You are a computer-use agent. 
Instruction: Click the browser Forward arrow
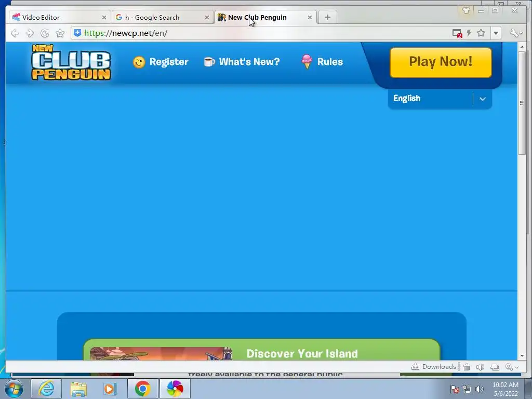pyautogui.click(x=30, y=33)
